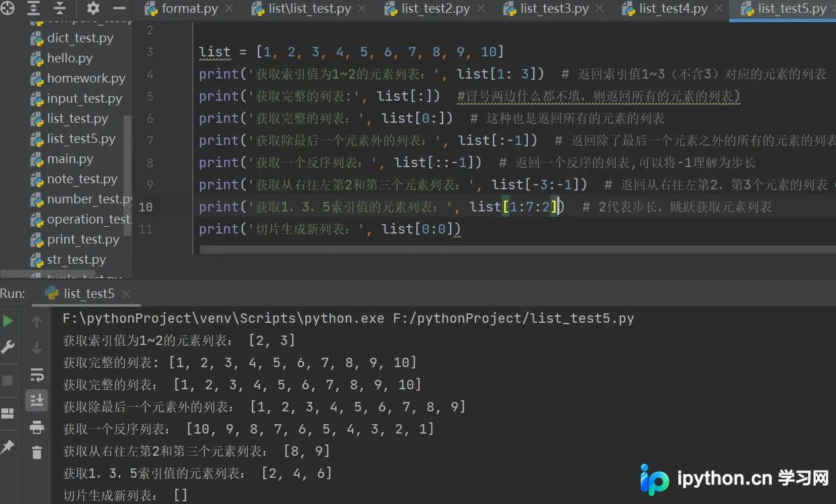Screen dimensions: 836x504
Task: Select the list_test4.py tab
Action: point(673,9)
